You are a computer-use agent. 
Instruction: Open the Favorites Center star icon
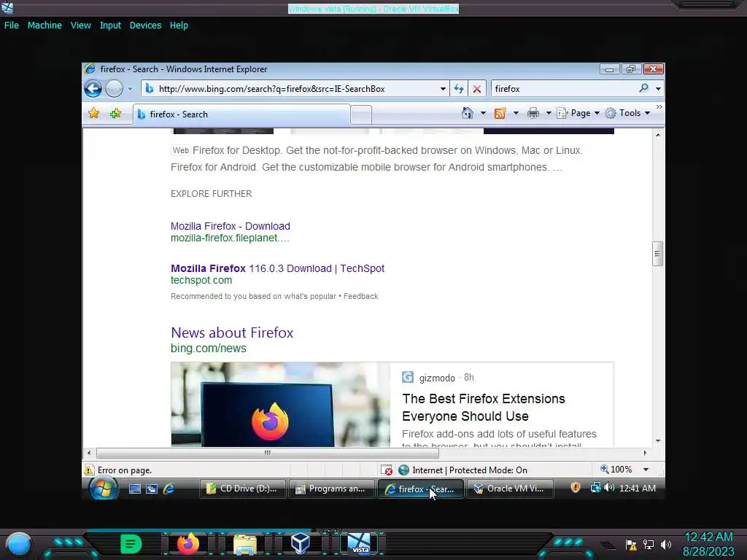pyautogui.click(x=94, y=113)
